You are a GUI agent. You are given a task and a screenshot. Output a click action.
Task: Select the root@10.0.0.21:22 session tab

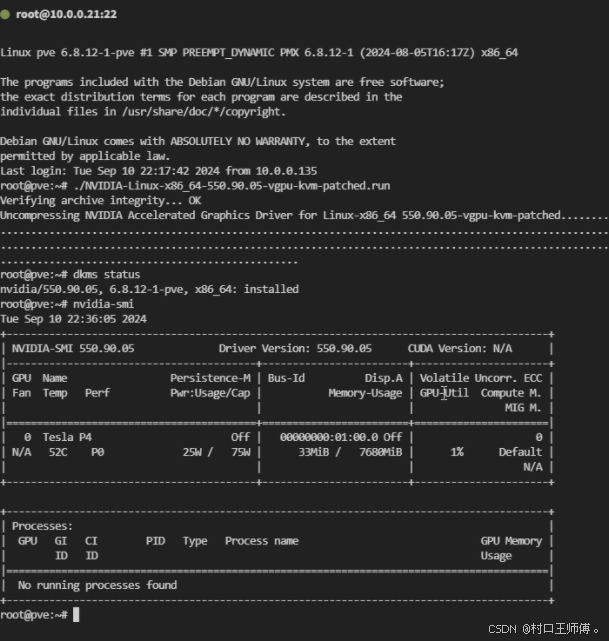pos(66,14)
